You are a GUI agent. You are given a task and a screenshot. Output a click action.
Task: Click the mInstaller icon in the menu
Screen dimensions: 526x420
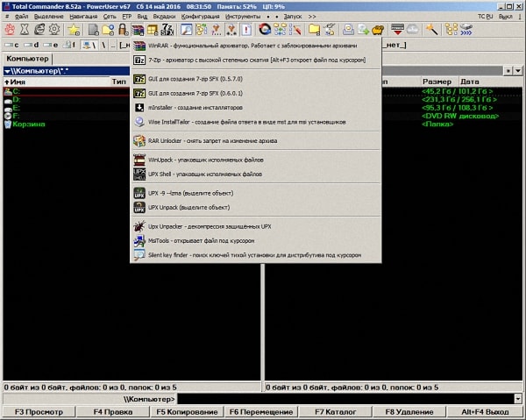(x=140, y=108)
